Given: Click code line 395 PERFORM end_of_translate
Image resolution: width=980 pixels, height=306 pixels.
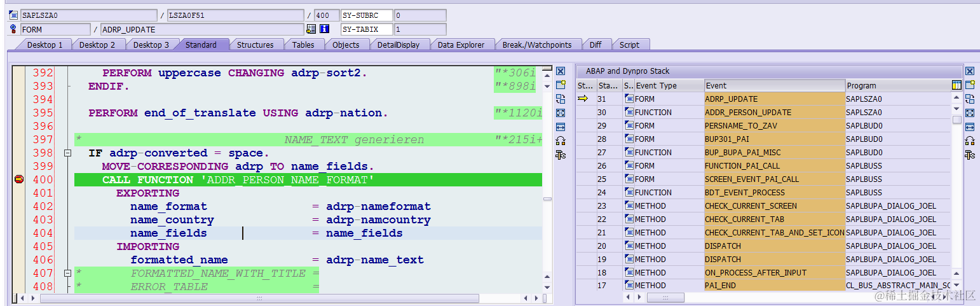Looking at the screenshot, I should click(x=238, y=113).
